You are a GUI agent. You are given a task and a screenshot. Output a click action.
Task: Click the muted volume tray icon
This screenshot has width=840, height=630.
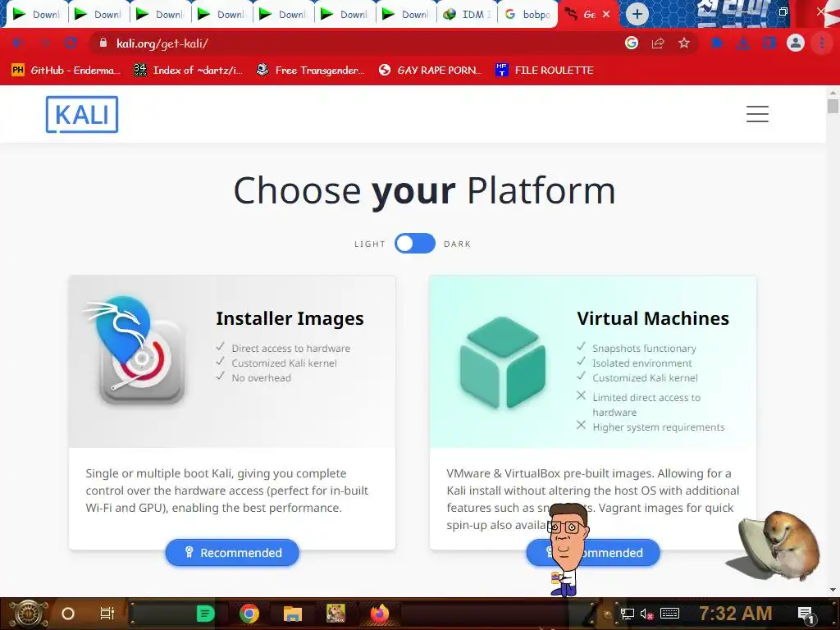coord(646,614)
